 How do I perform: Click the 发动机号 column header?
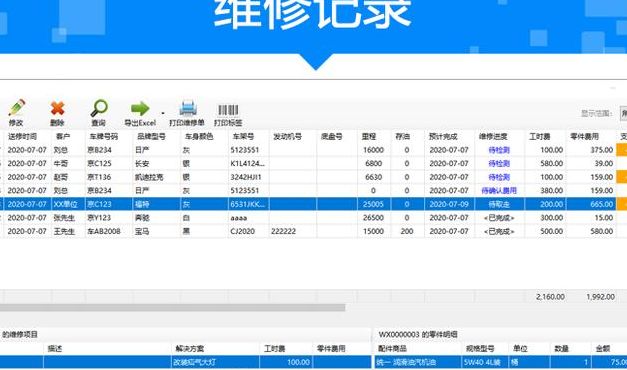[x=288, y=136]
